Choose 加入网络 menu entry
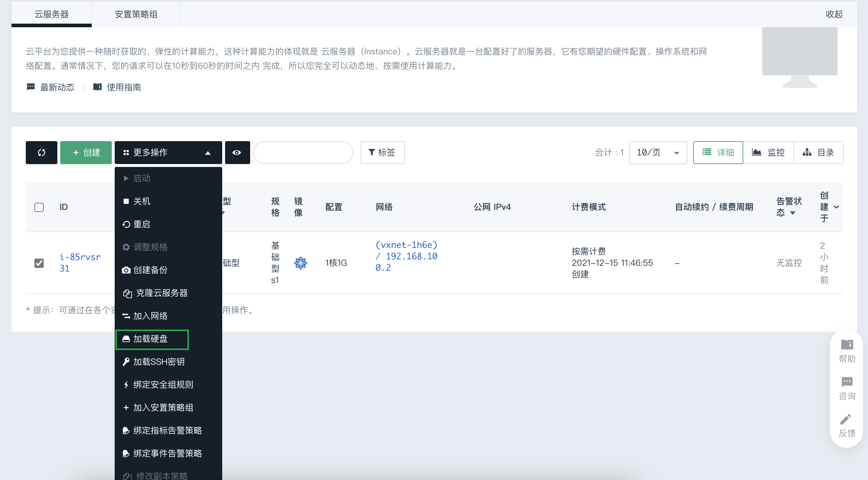This screenshot has width=868, height=480. 168,316
